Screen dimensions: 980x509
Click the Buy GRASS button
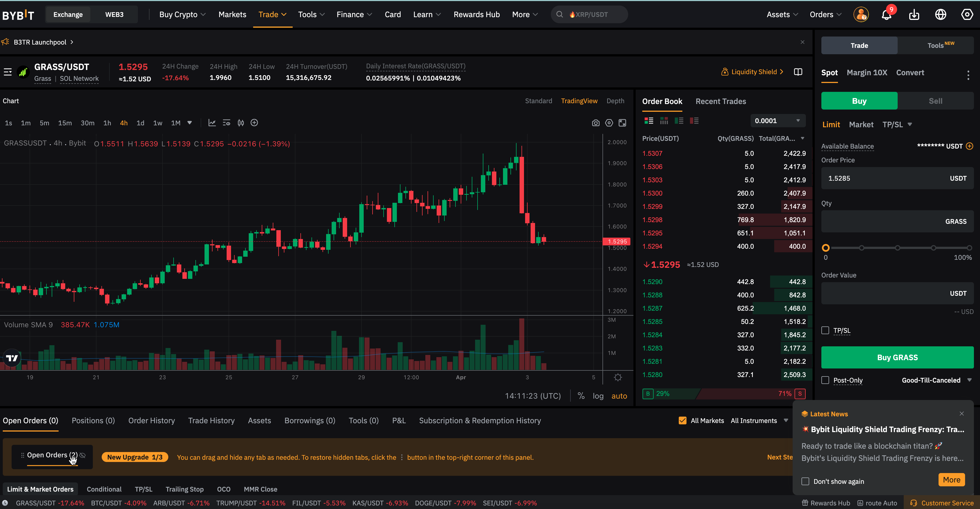point(897,357)
